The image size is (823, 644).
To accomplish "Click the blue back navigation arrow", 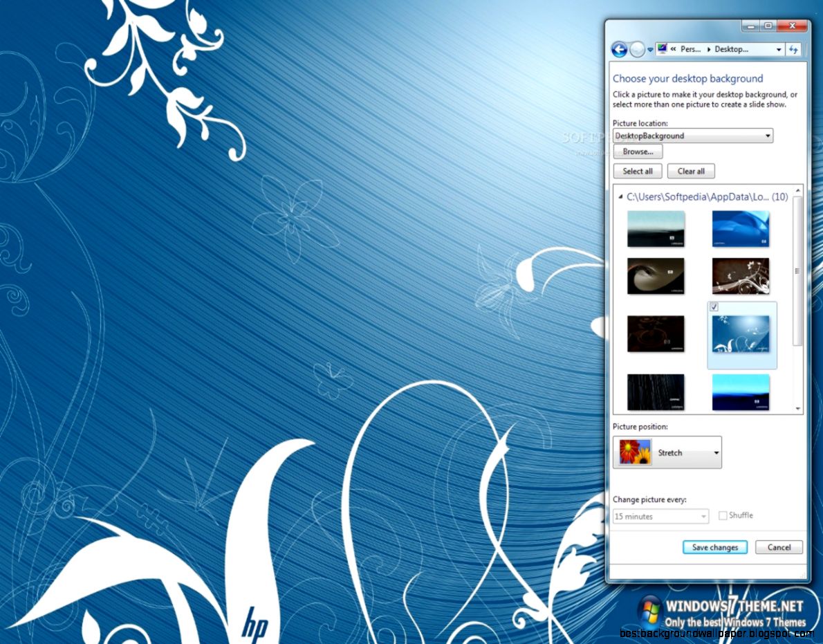I will pyautogui.click(x=619, y=49).
